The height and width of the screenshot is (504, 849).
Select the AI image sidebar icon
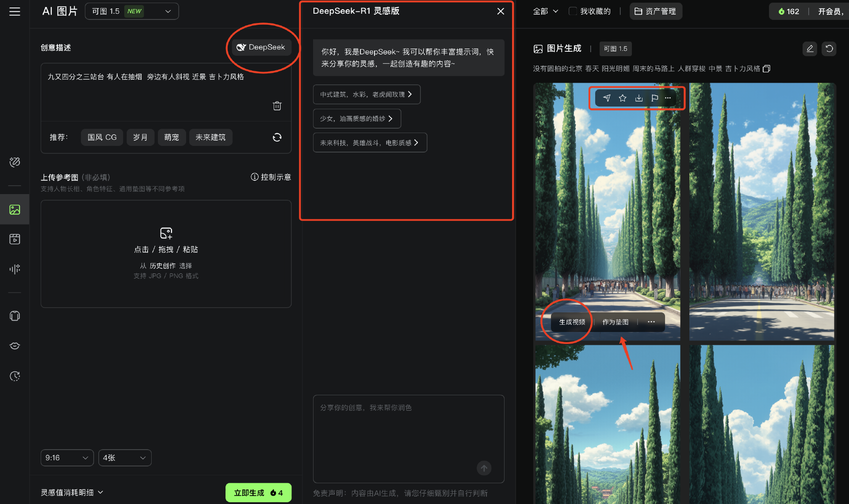pyautogui.click(x=15, y=210)
